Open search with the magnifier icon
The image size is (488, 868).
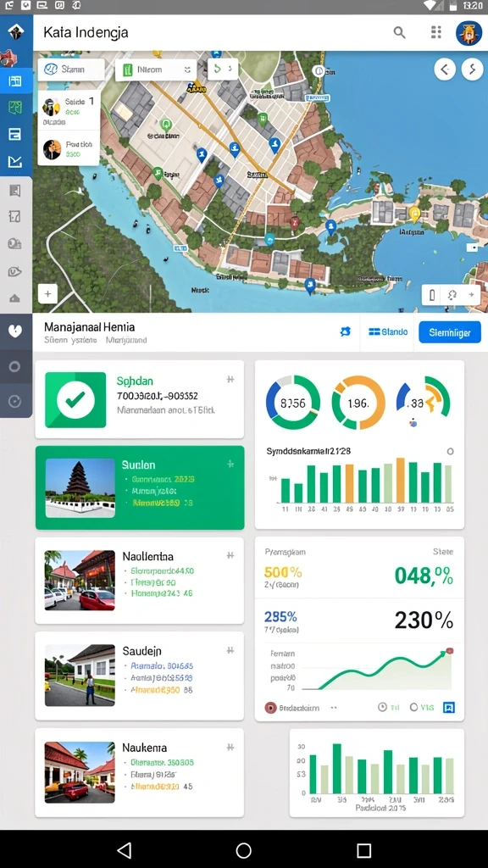coord(399,33)
